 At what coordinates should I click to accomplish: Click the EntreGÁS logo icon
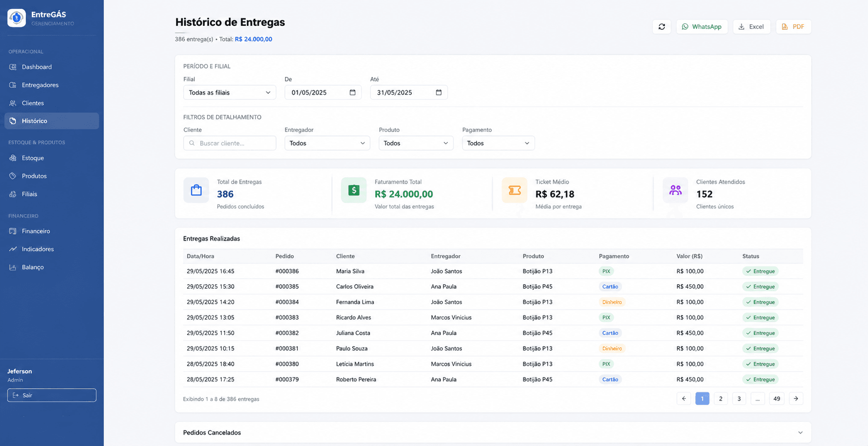17,18
